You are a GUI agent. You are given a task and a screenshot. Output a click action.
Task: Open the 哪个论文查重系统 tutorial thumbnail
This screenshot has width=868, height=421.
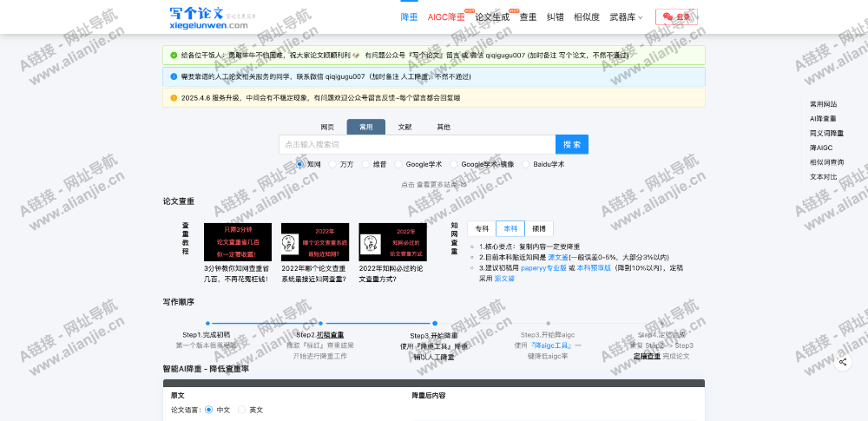pos(315,242)
